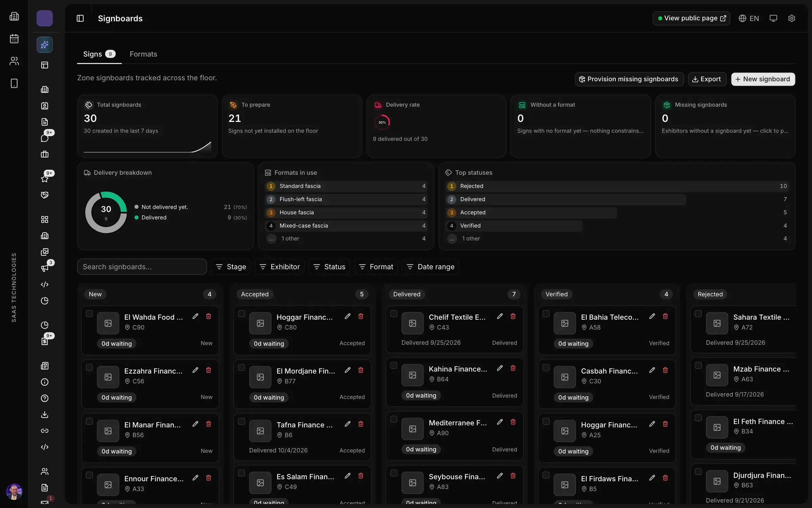The width and height of the screenshot is (812, 508).
Task: Open the settings gear icon
Action: (791, 18)
